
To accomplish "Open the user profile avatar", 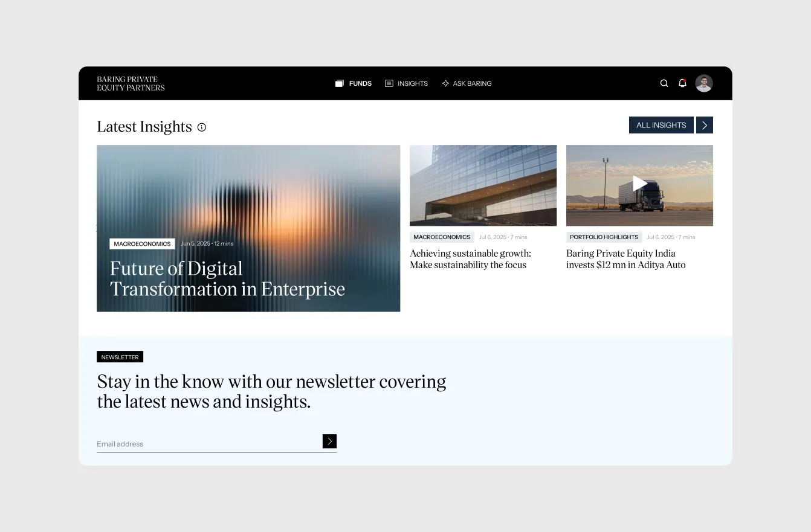I will [x=704, y=83].
